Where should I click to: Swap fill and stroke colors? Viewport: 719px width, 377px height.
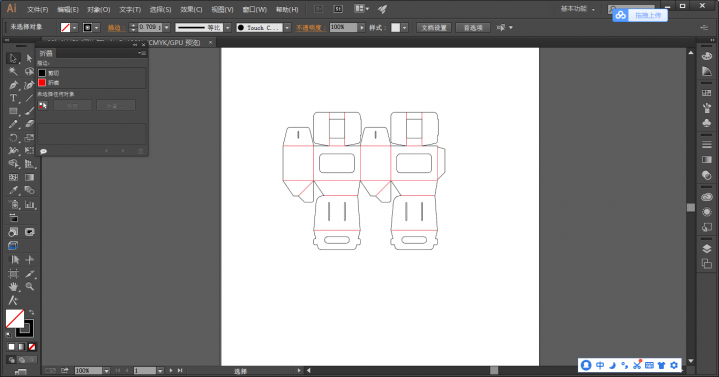[x=31, y=312]
